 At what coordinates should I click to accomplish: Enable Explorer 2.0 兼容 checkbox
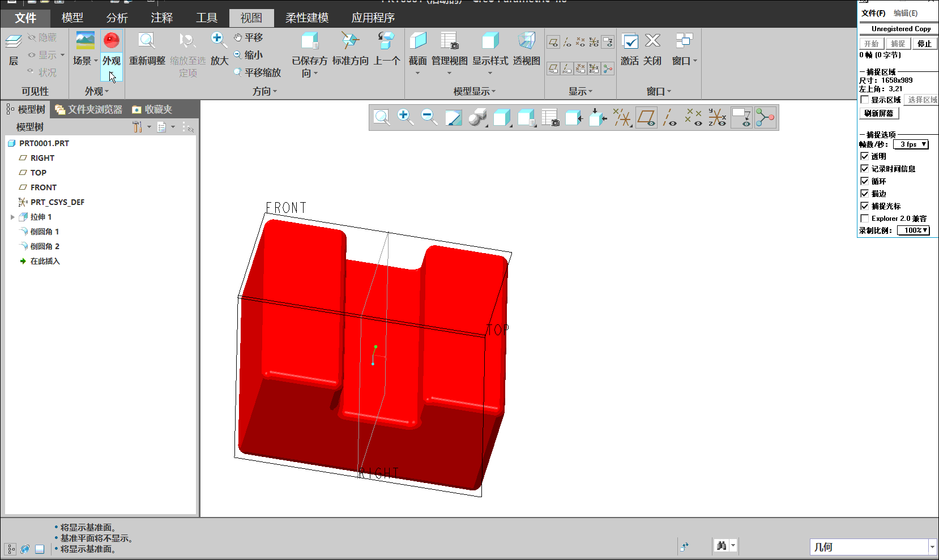[x=865, y=219]
